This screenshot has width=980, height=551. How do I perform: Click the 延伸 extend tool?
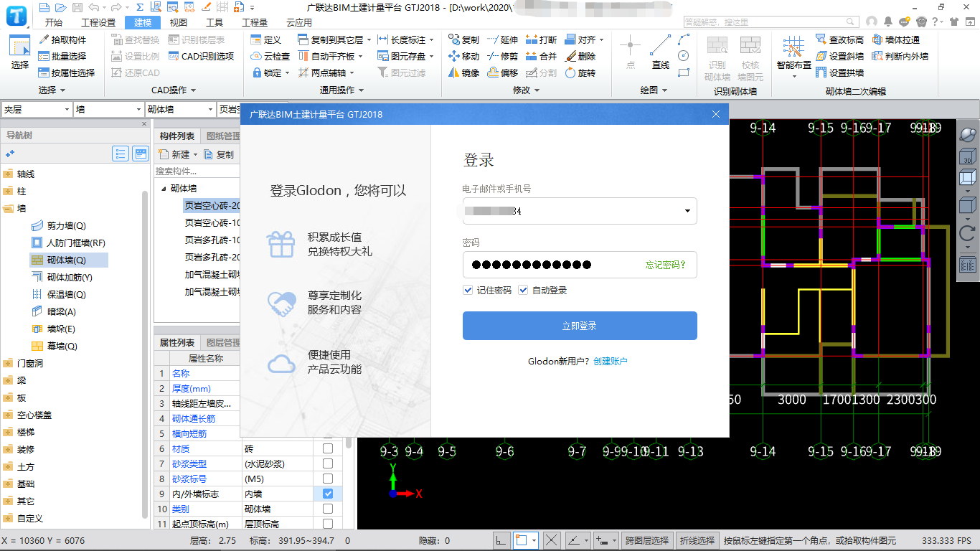pos(502,39)
